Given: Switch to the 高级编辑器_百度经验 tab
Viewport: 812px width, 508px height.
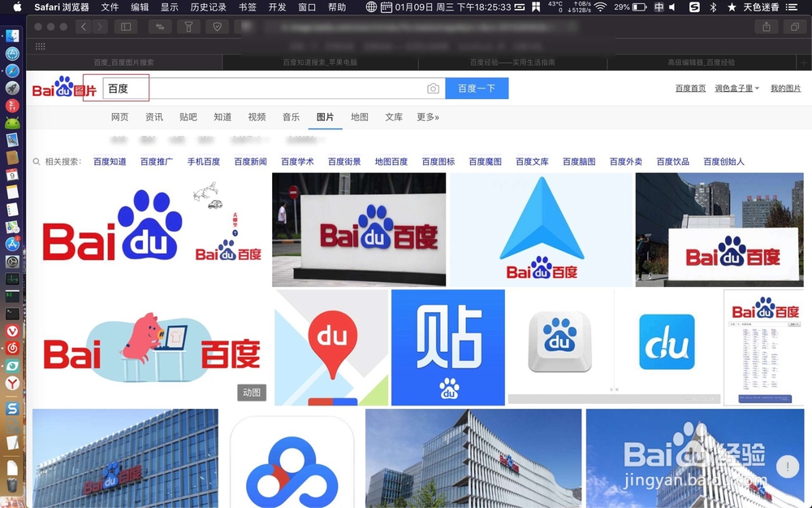Looking at the screenshot, I should point(702,63).
